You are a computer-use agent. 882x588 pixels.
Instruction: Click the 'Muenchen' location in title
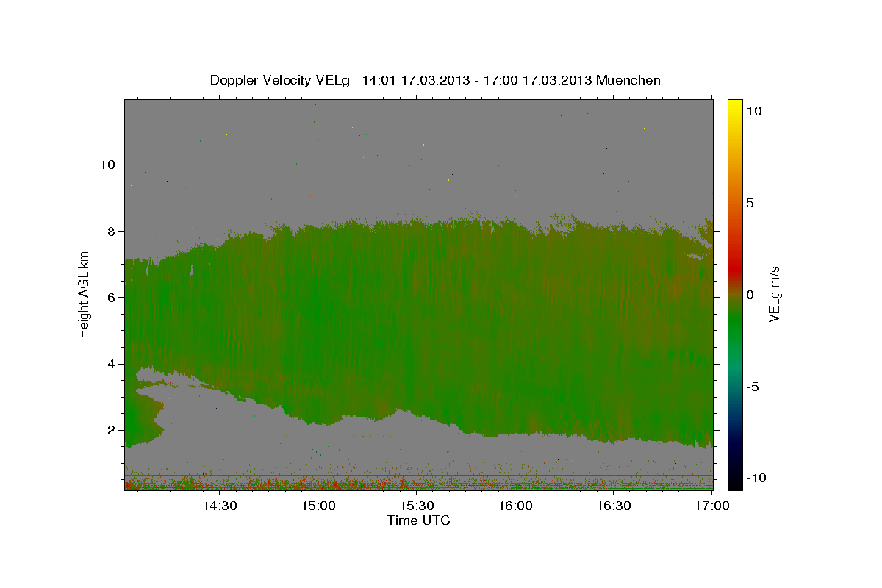(x=630, y=80)
